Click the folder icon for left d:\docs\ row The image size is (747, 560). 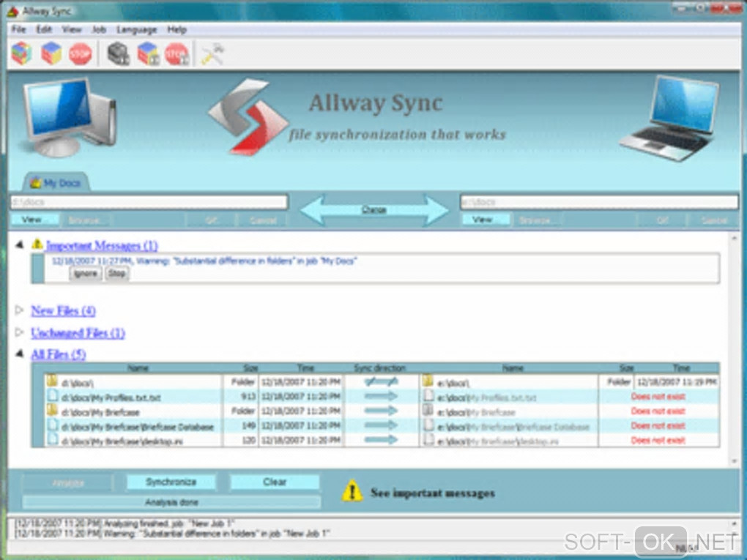[x=52, y=381]
